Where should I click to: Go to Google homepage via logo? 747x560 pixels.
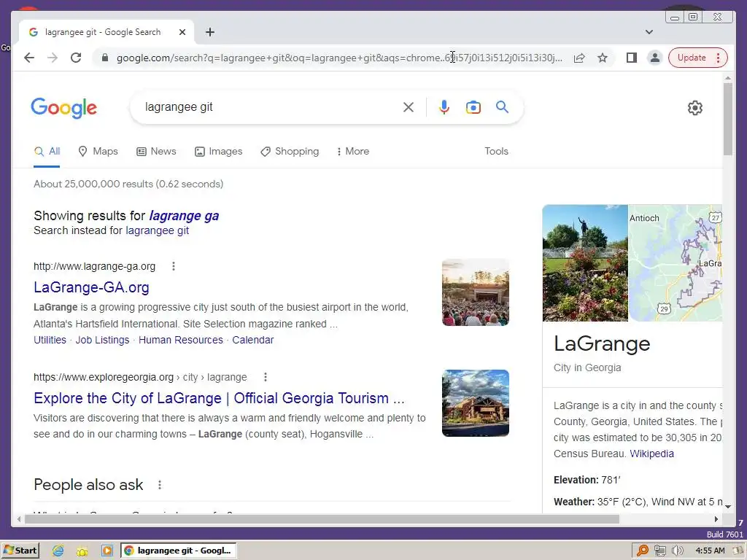(64, 108)
